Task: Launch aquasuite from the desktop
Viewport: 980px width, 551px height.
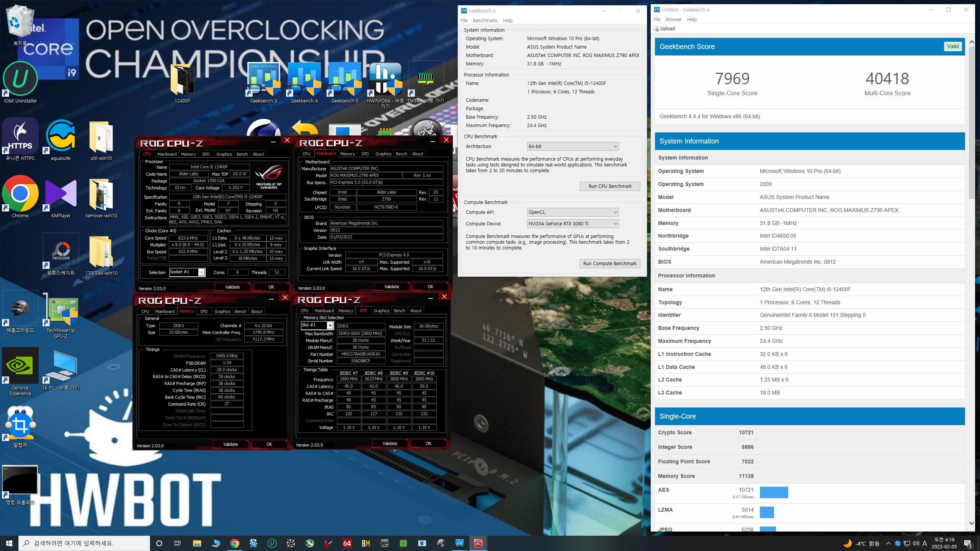Action: [x=60, y=140]
